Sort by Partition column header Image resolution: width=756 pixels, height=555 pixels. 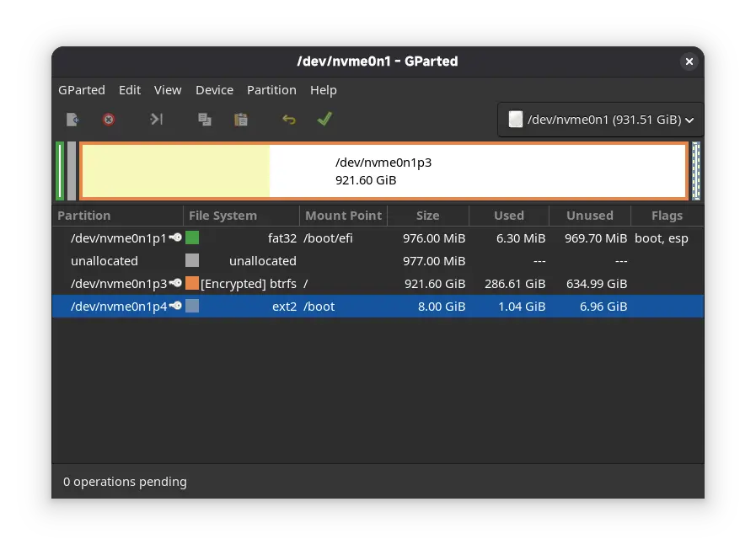pos(118,216)
